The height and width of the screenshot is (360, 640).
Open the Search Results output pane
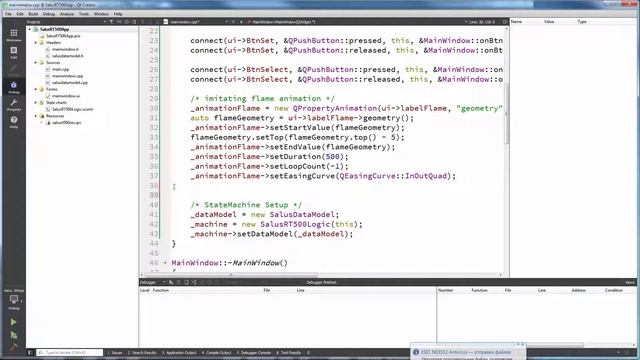click(142, 352)
